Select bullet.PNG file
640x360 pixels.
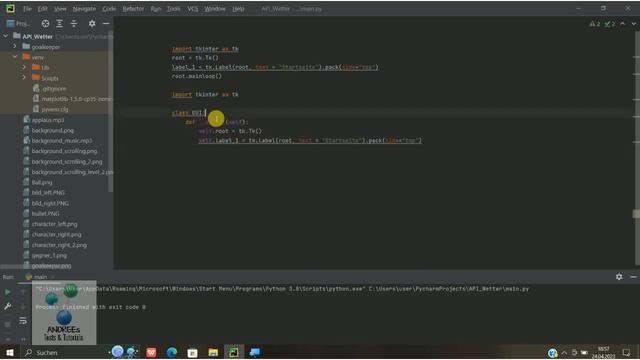42,213
